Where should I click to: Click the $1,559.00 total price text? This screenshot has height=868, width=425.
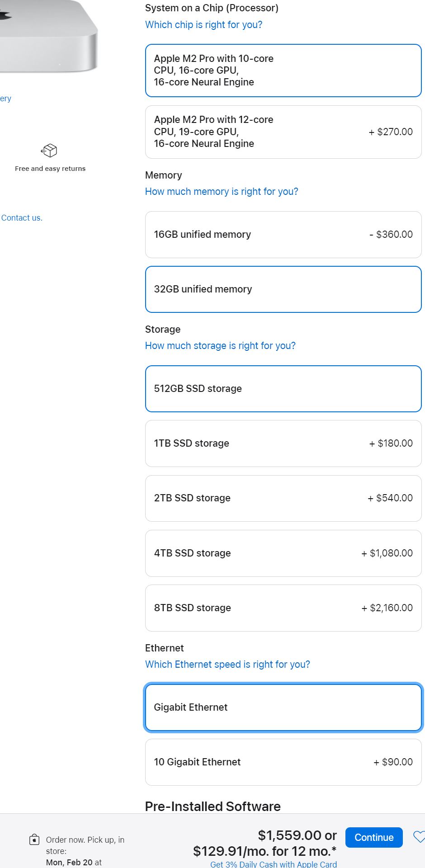coord(290,835)
